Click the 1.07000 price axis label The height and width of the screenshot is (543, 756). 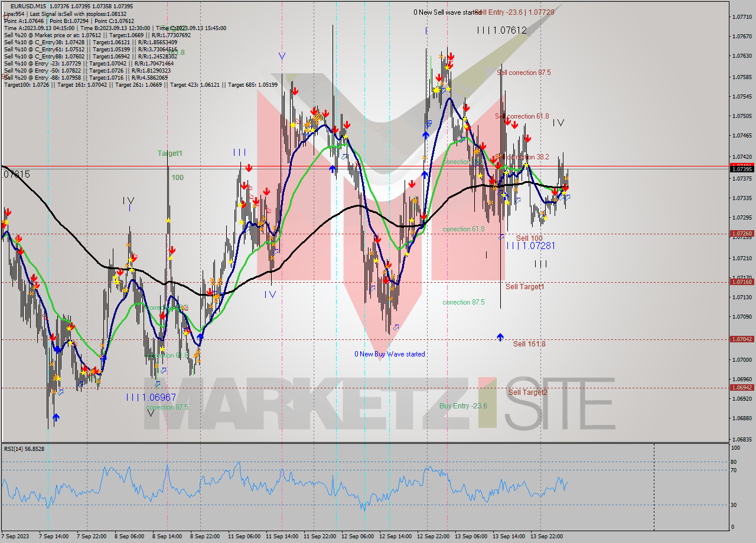click(742, 360)
